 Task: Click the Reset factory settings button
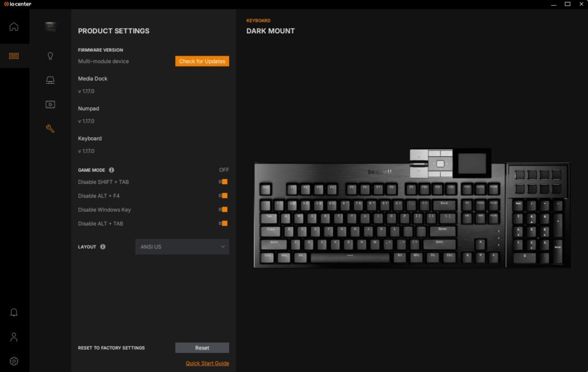pyautogui.click(x=202, y=348)
